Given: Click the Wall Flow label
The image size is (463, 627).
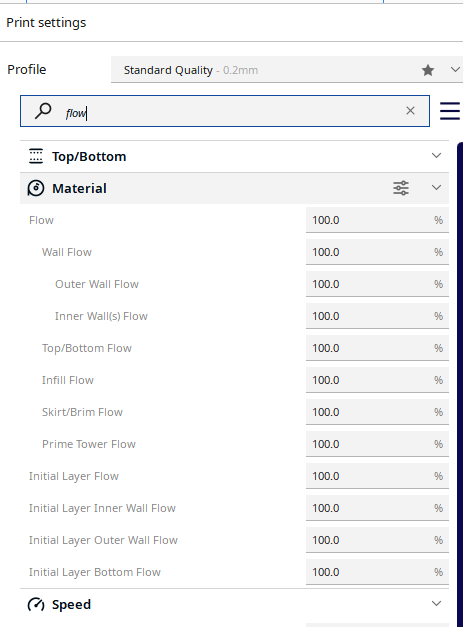Looking at the screenshot, I should pyautogui.click(x=67, y=252).
